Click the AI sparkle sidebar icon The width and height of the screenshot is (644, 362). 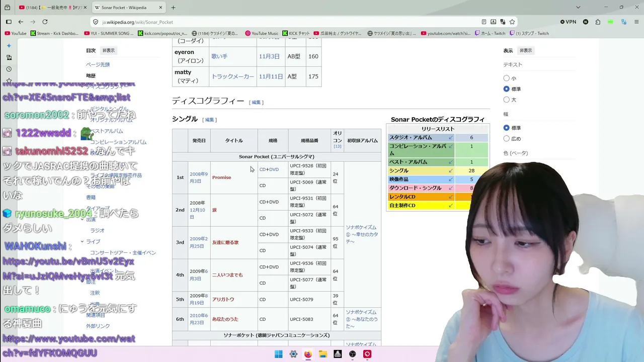9,46
